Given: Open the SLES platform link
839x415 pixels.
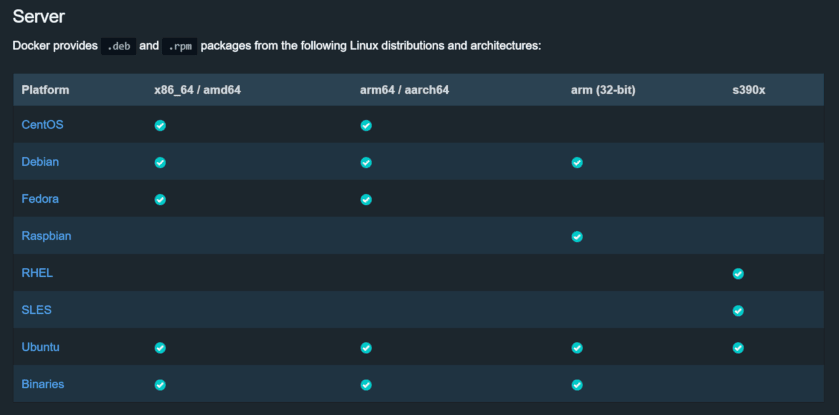Looking at the screenshot, I should [36, 309].
